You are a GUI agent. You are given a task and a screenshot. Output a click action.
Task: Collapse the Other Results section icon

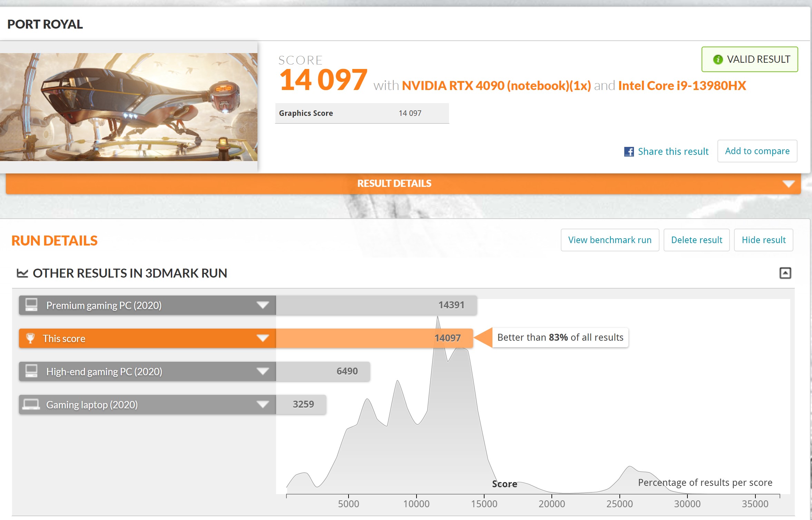(x=785, y=273)
